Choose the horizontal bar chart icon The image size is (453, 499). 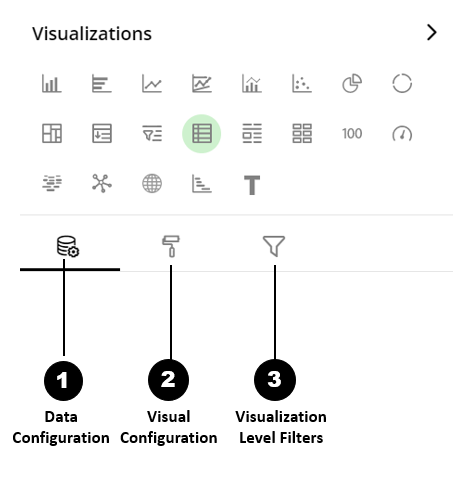pyautogui.click(x=102, y=83)
